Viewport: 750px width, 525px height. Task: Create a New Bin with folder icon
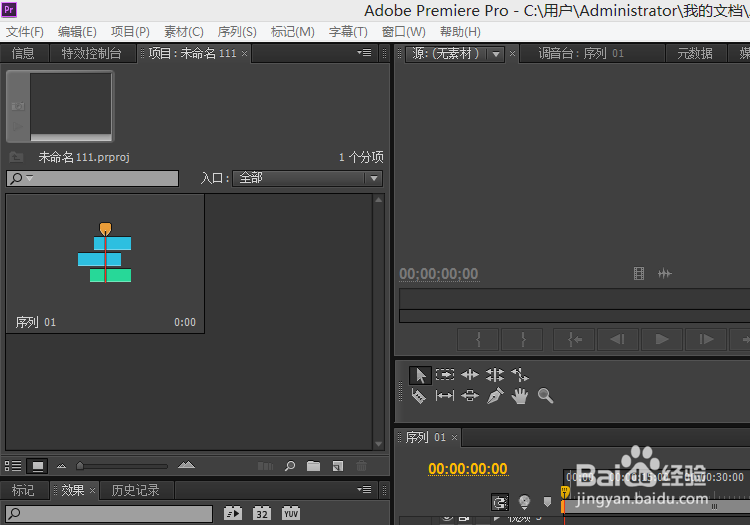(x=313, y=466)
